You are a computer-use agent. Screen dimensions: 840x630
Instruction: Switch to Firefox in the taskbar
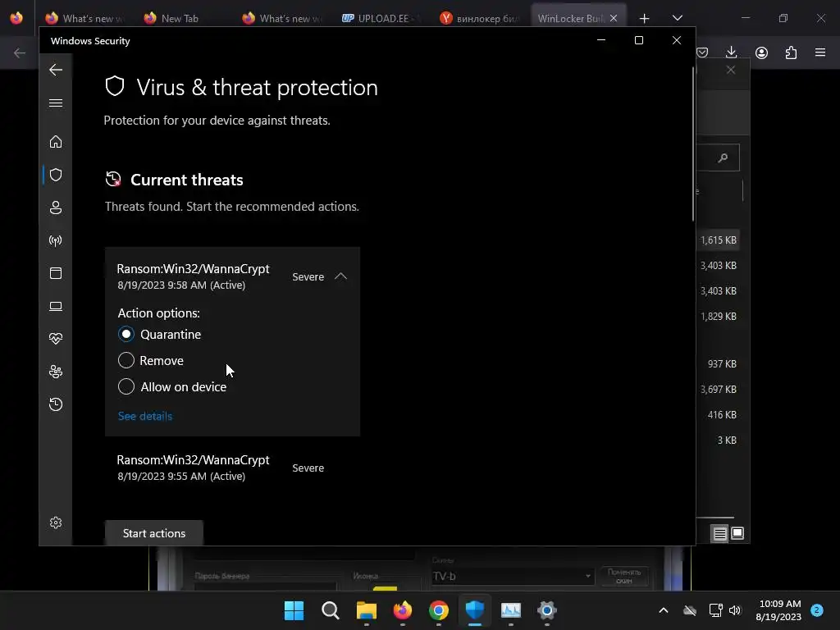[402, 610]
